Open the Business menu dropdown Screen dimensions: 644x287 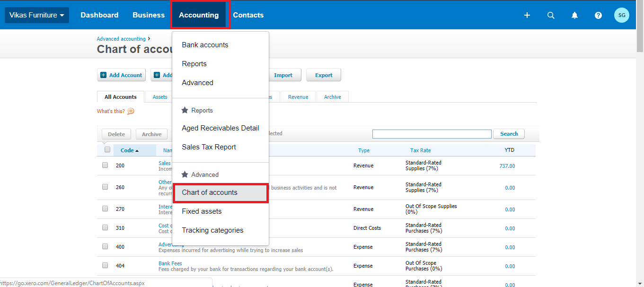(x=149, y=15)
